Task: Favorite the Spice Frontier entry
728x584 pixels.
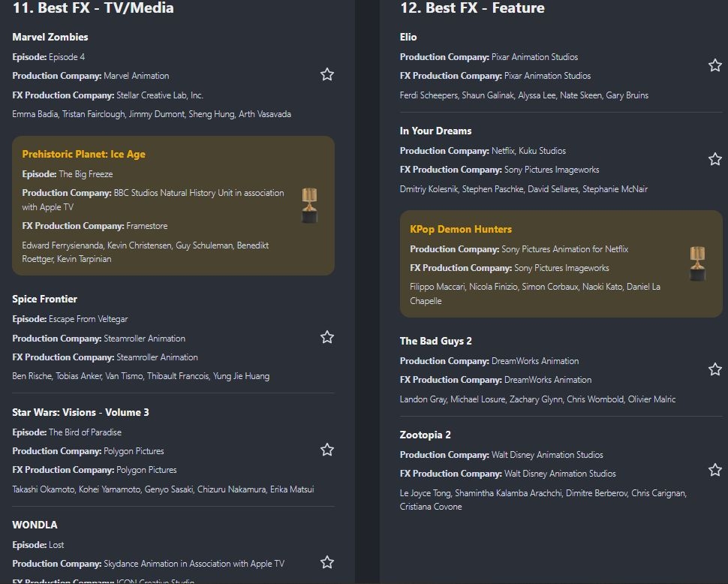Action: pyautogui.click(x=327, y=337)
